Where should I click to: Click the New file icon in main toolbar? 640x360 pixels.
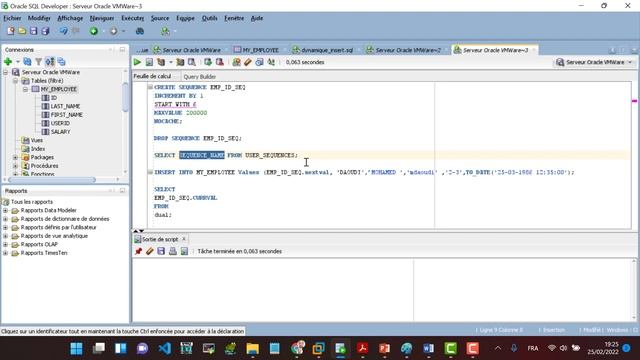11,31
